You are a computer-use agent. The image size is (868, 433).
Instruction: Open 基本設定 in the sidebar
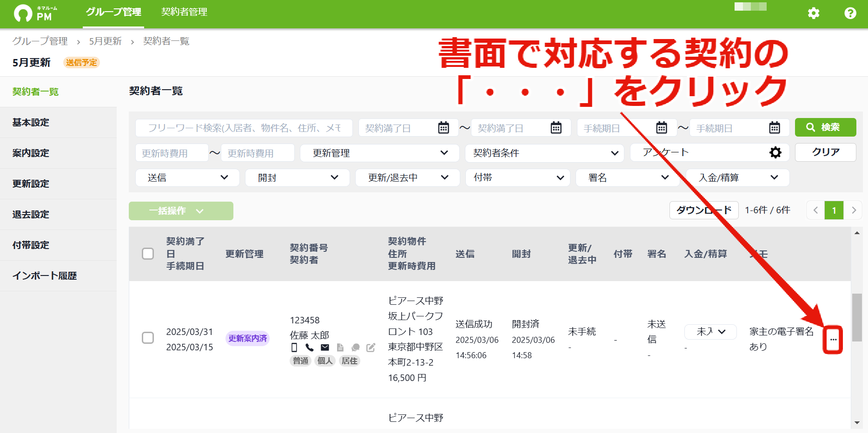(58, 123)
